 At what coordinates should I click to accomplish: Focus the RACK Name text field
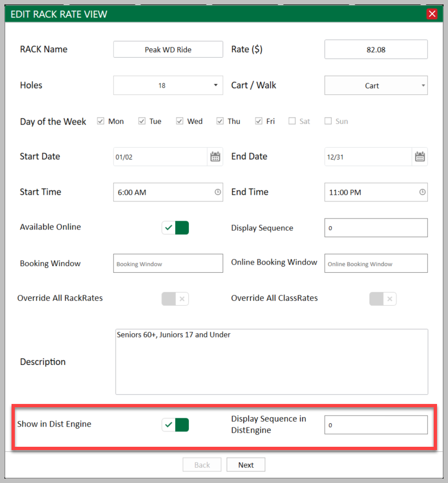[168, 49]
